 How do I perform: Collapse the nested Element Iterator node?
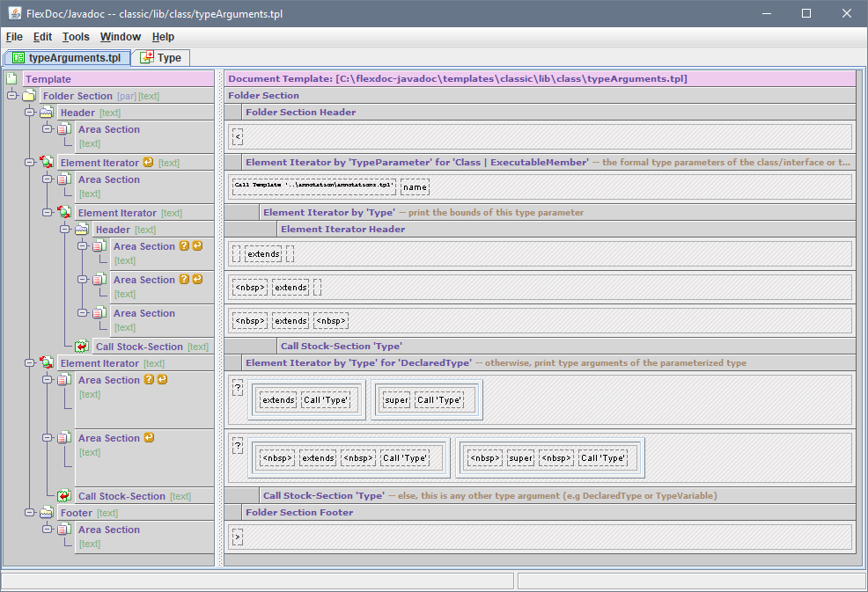coord(47,213)
